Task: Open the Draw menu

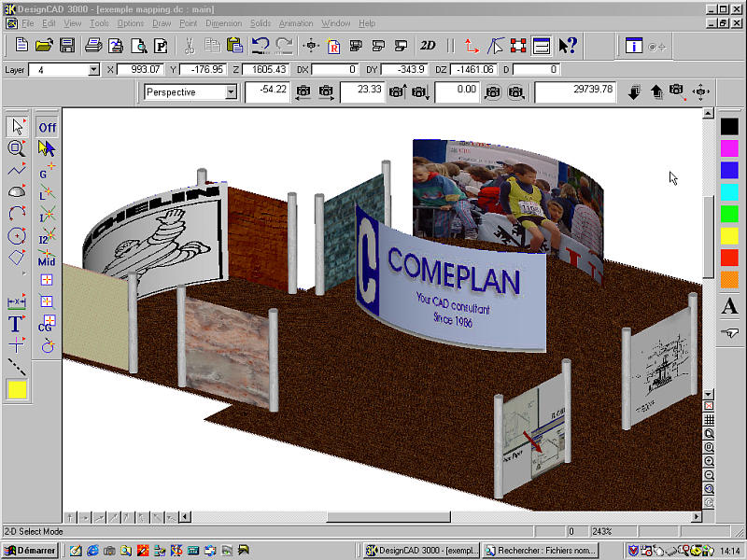Action: (x=162, y=23)
